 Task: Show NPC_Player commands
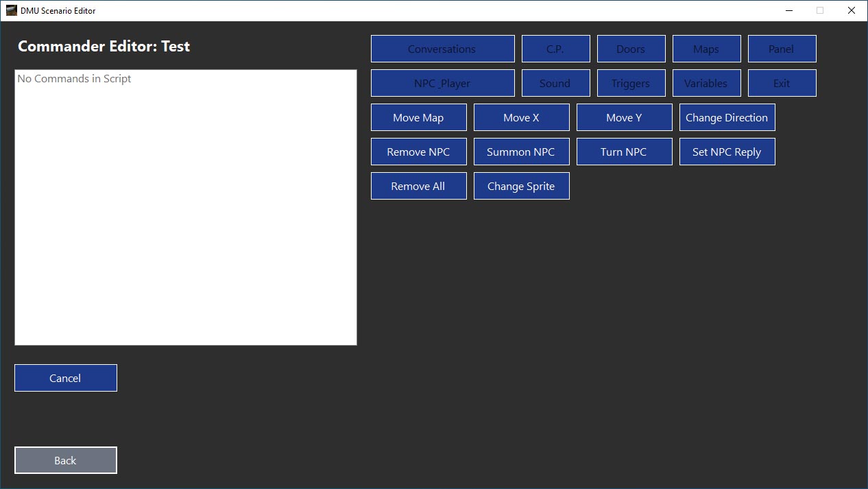coord(442,83)
